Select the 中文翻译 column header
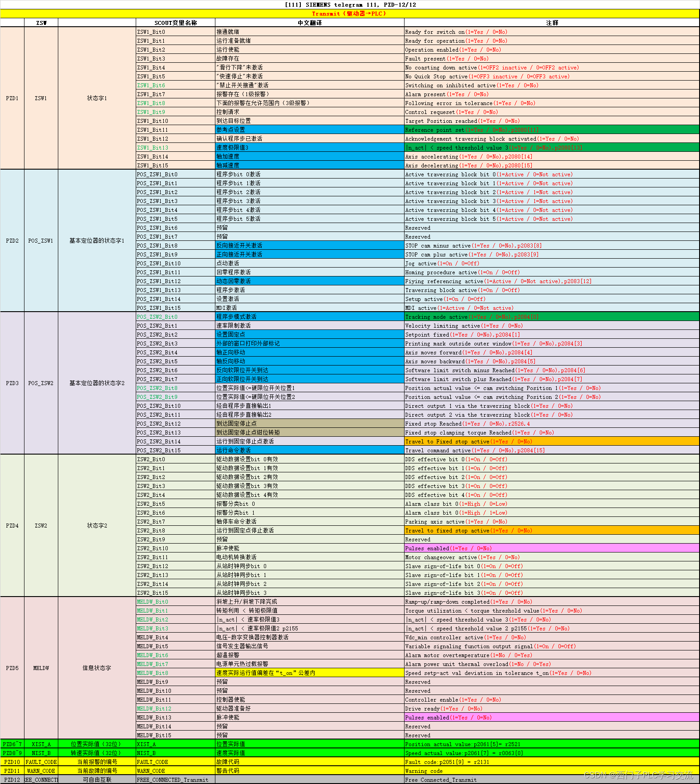This screenshot has width=700, height=784. (310, 23)
